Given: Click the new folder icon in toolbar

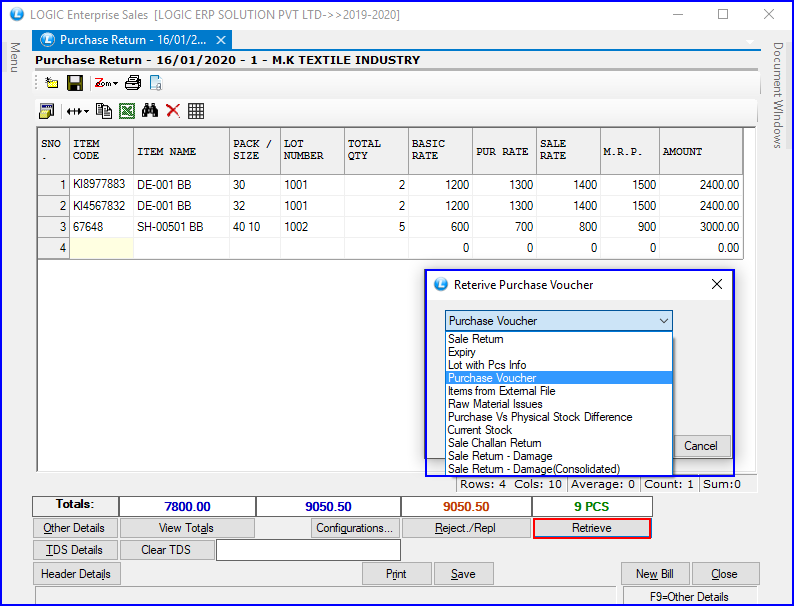Looking at the screenshot, I should [x=52, y=83].
